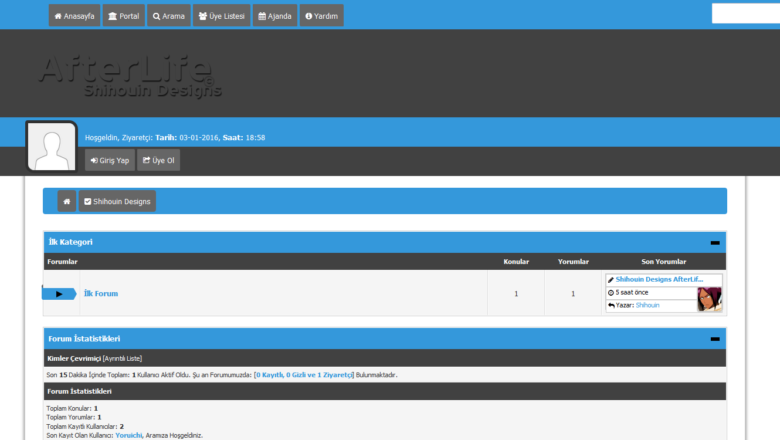
Task: Click the Ayrıntılı Liste link
Action: click(x=122, y=358)
